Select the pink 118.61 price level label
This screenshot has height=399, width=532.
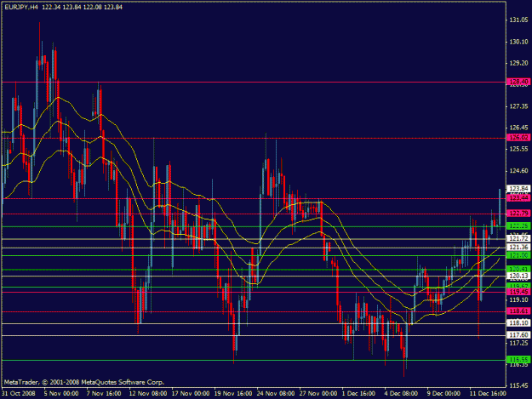pos(518,311)
